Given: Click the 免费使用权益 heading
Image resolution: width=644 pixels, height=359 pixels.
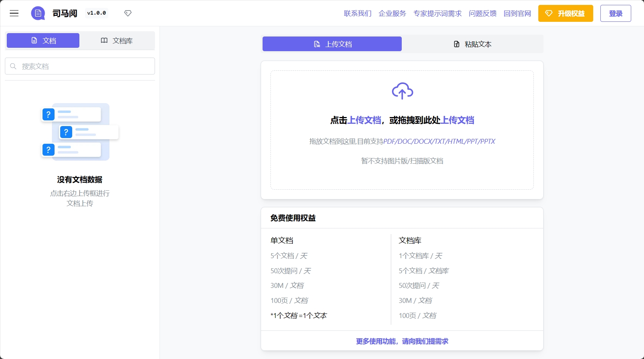Looking at the screenshot, I should pyautogui.click(x=293, y=218).
